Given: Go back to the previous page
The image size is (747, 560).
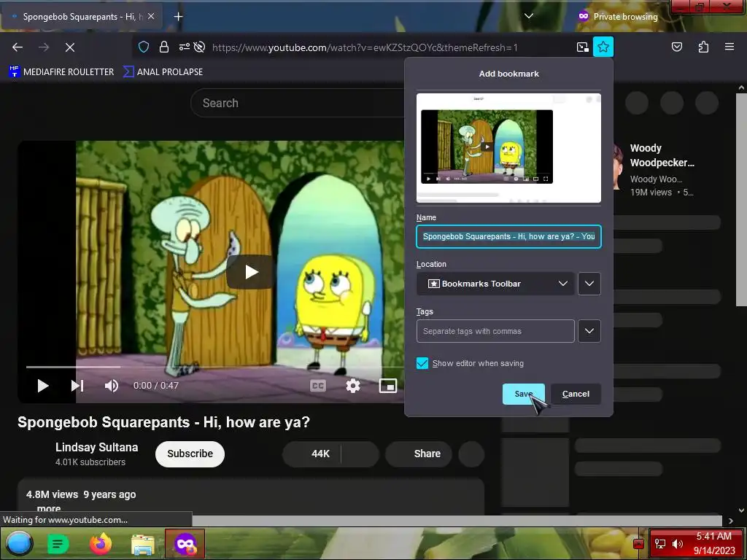Looking at the screenshot, I should (18, 47).
